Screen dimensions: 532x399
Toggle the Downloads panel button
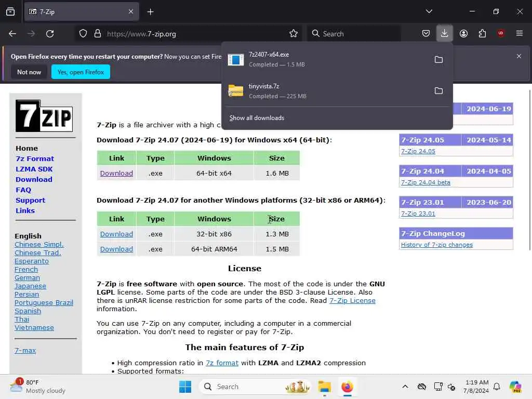click(x=445, y=33)
